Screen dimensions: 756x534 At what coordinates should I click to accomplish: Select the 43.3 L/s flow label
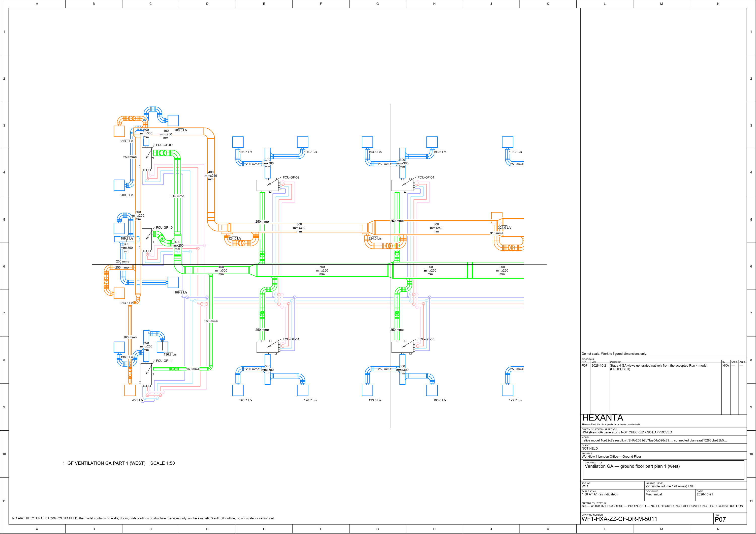(x=138, y=400)
